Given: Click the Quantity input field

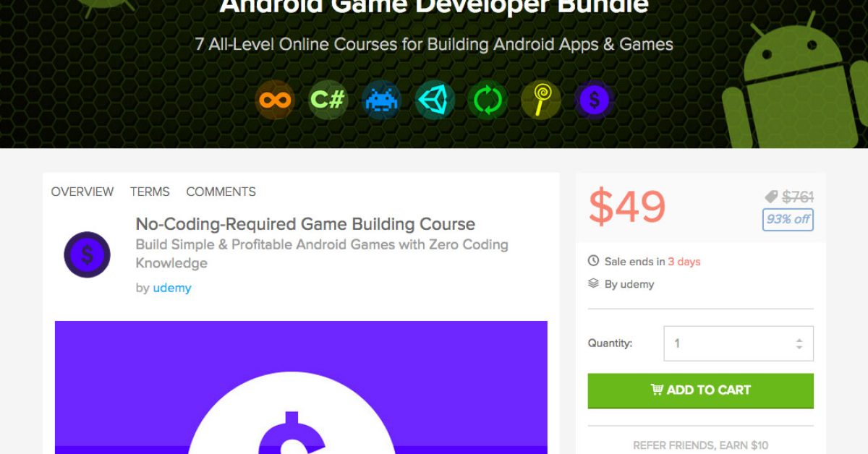Looking at the screenshot, I should pos(739,343).
